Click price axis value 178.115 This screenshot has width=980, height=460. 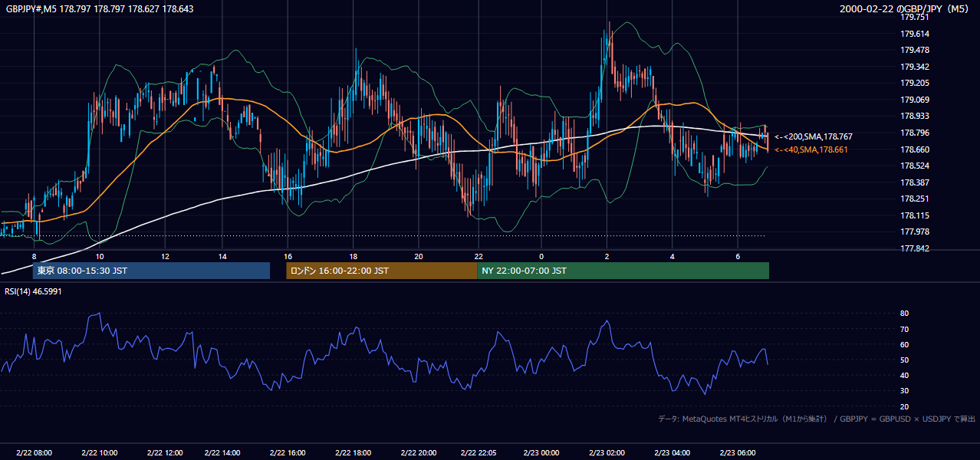[915, 215]
